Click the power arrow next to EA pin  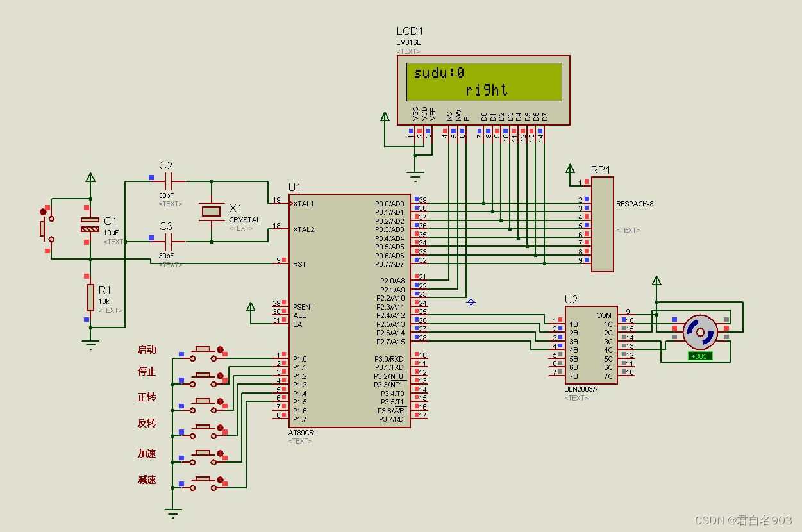pos(251,306)
